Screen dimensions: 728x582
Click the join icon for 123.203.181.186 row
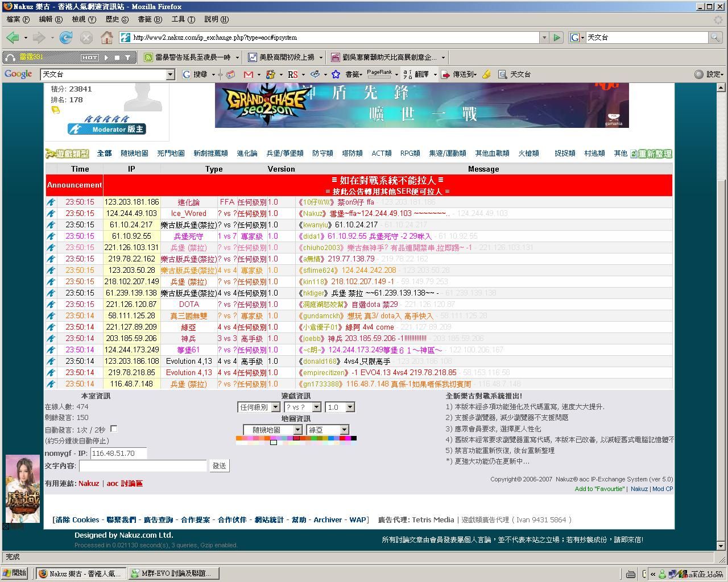click(x=51, y=202)
